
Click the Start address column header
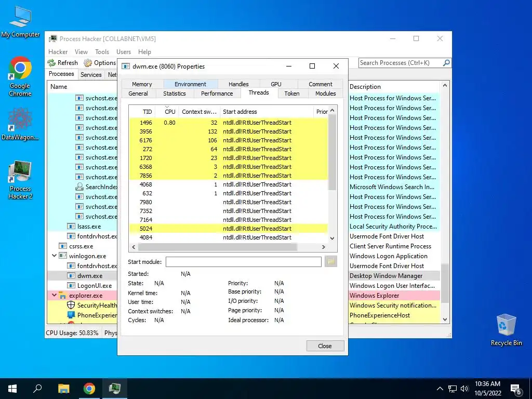click(x=267, y=111)
